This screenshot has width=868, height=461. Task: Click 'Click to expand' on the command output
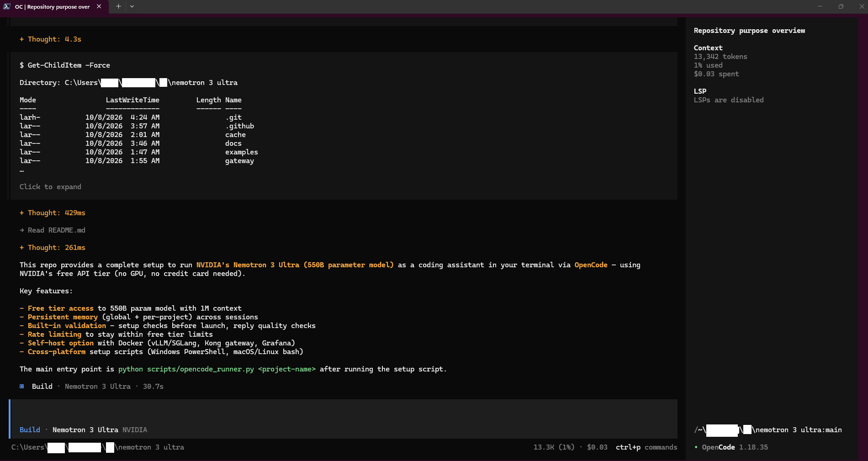pos(50,187)
